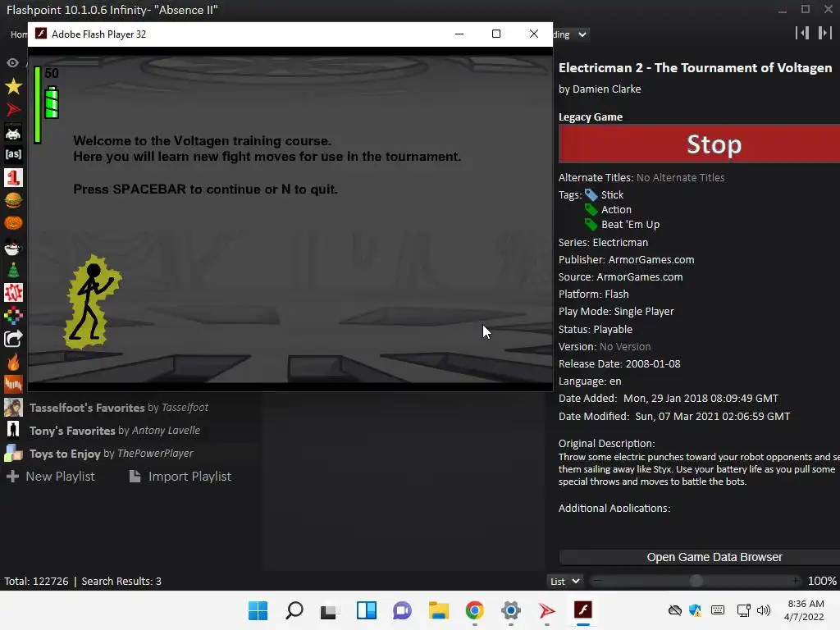Click the Home menu item in Flashpoint
The height and width of the screenshot is (630, 840).
tap(19, 34)
